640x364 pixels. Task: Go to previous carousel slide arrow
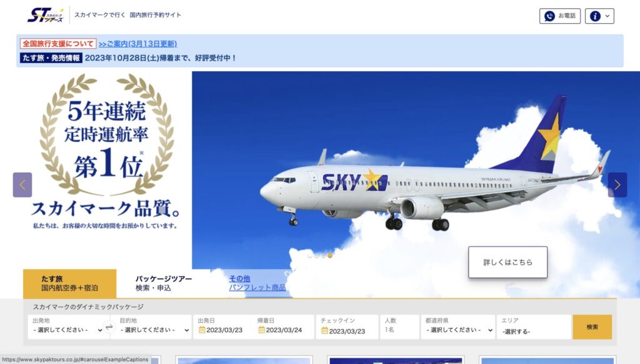[22, 185]
